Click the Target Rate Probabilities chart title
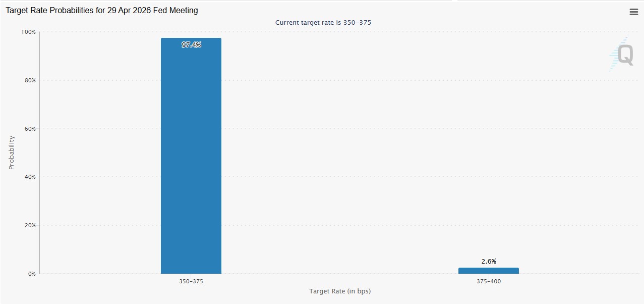 coord(101,11)
